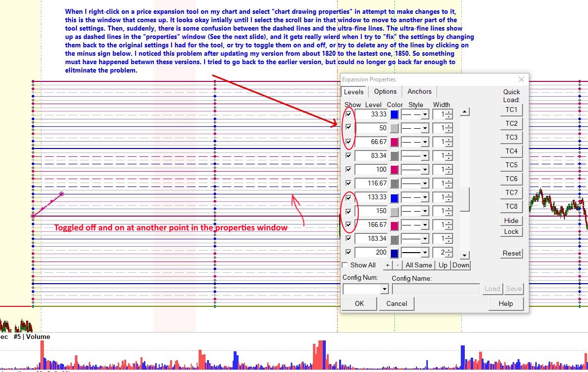Open Style dropdown for level 83.34
Image resolution: width=588 pixels, height=372 pixels.
coord(425,156)
